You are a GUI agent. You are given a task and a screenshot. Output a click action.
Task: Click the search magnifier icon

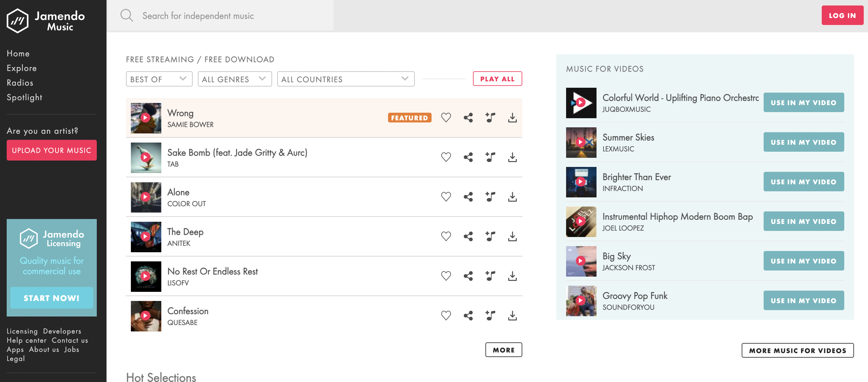tap(126, 16)
